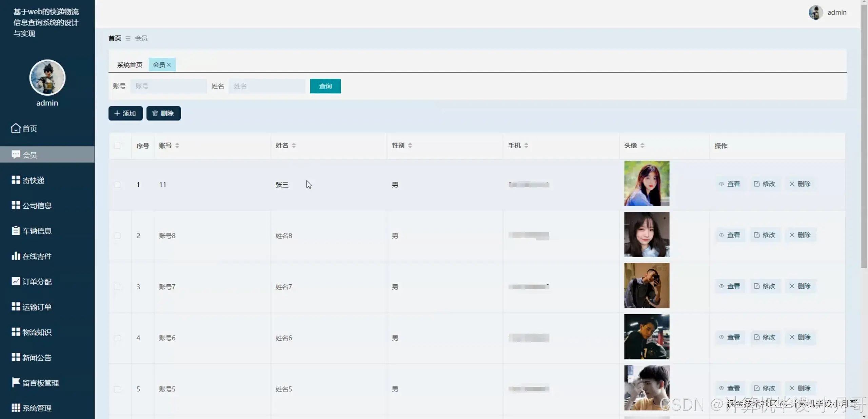
Task: Select the checkbox for row 账号6
Action: click(117, 338)
